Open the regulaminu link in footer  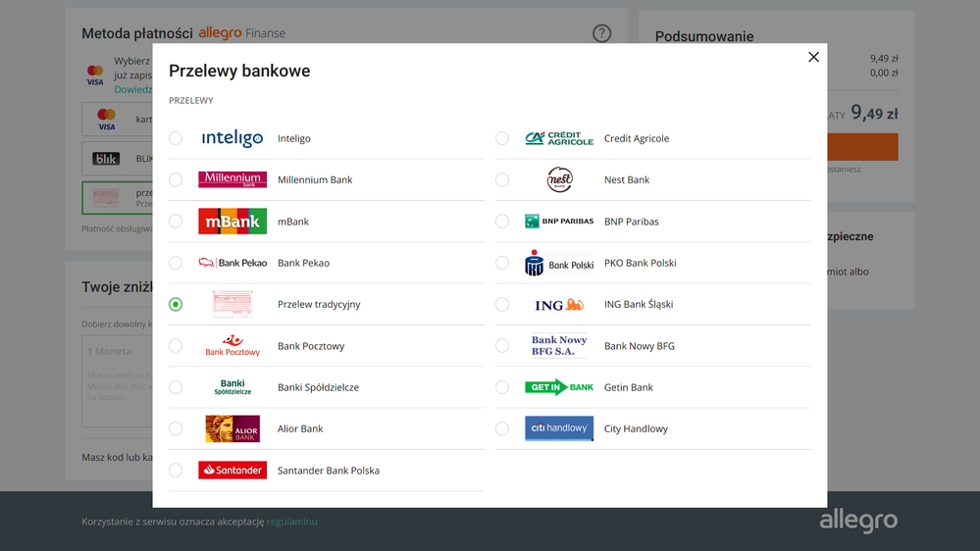(292, 522)
